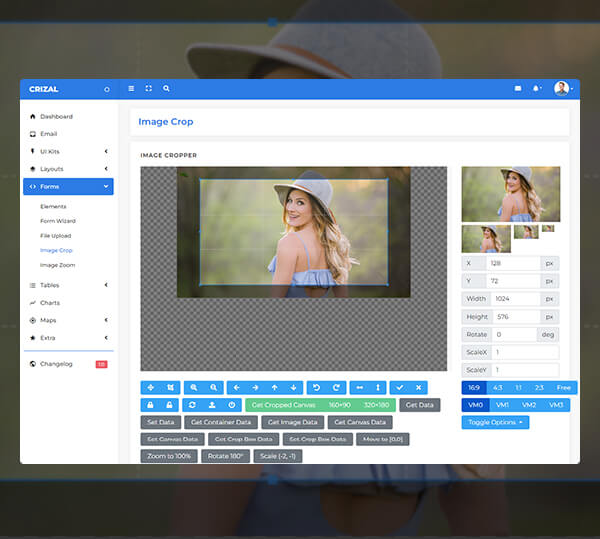Click the upload image button
The height and width of the screenshot is (539, 600).
point(212,405)
